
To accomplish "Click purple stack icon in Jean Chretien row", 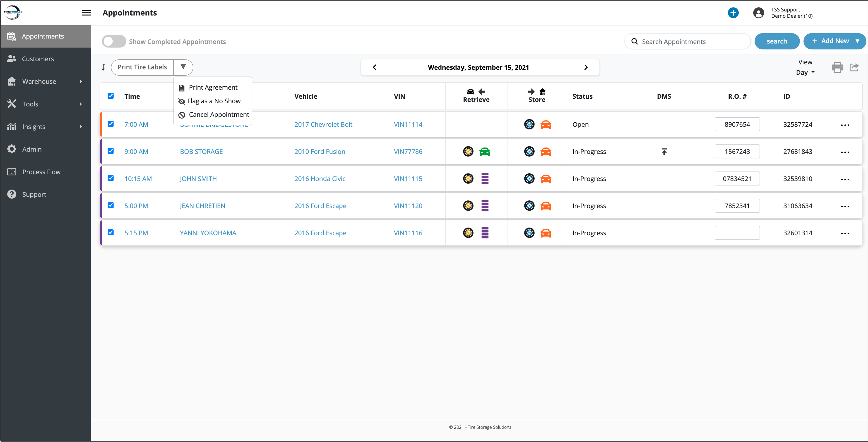I will tap(485, 206).
